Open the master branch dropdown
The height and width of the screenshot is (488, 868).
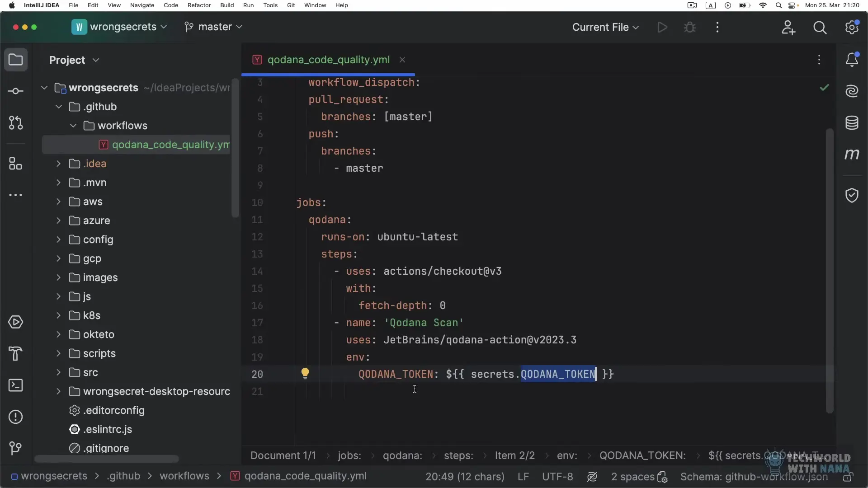[213, 27]
